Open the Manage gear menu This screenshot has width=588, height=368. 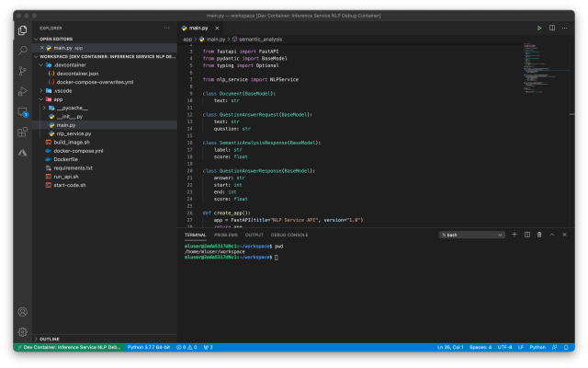tap(22, 332)
